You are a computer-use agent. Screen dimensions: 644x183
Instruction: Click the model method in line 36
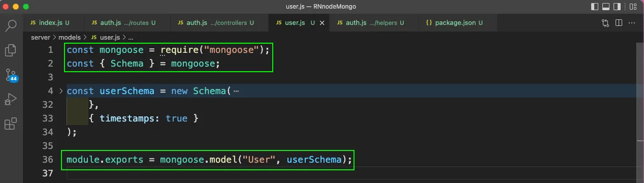[223, 160]
